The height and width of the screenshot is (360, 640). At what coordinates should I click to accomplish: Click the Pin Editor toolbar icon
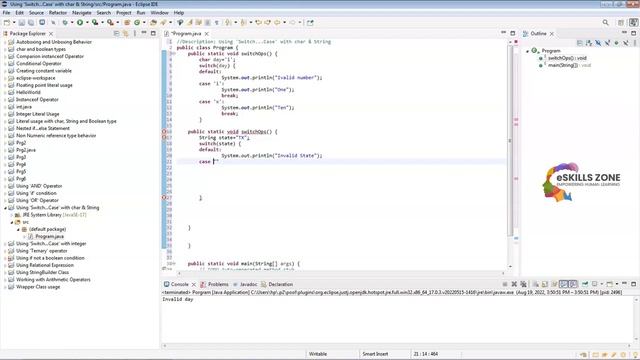click(x=310, y=23)
